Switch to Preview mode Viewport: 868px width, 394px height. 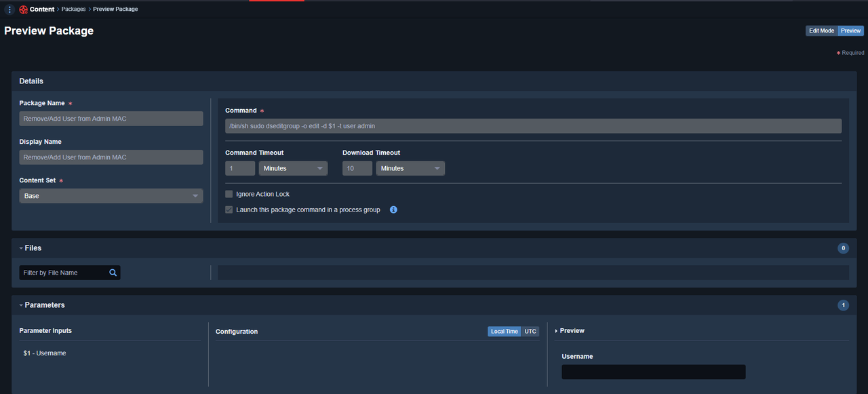pos(850,31)
